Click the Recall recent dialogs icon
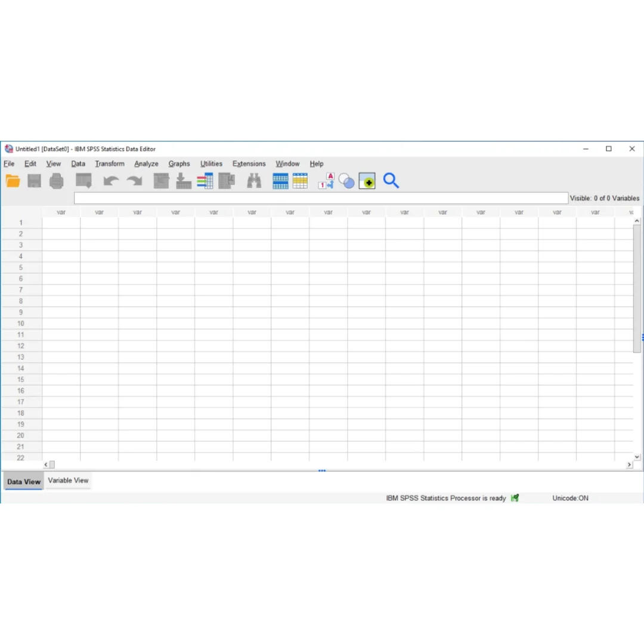This screenshot has width=644, height=644. 83,181
